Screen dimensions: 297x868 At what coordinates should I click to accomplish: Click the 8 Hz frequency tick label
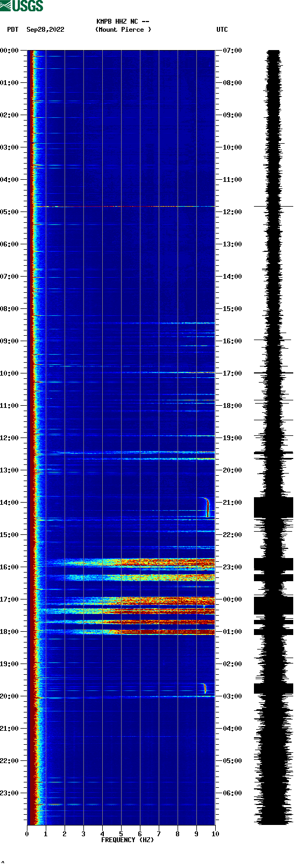click(178, 834)
